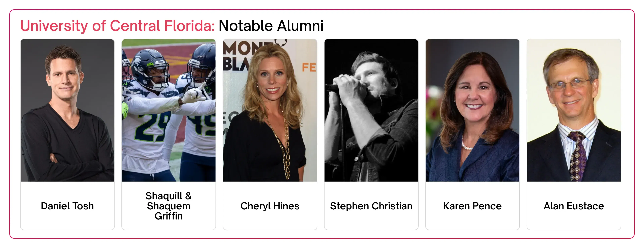Click the black "Notable Alumni" heading text
Screen dimensions: 644x248
271,26
